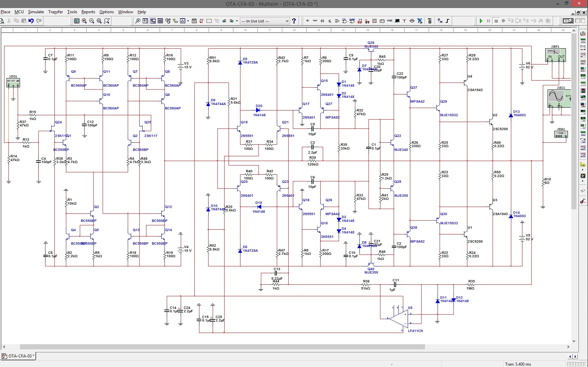Open the Grapher icon
Image resolution: width=588 pixels, height=367 pixels.
(183, 21)
